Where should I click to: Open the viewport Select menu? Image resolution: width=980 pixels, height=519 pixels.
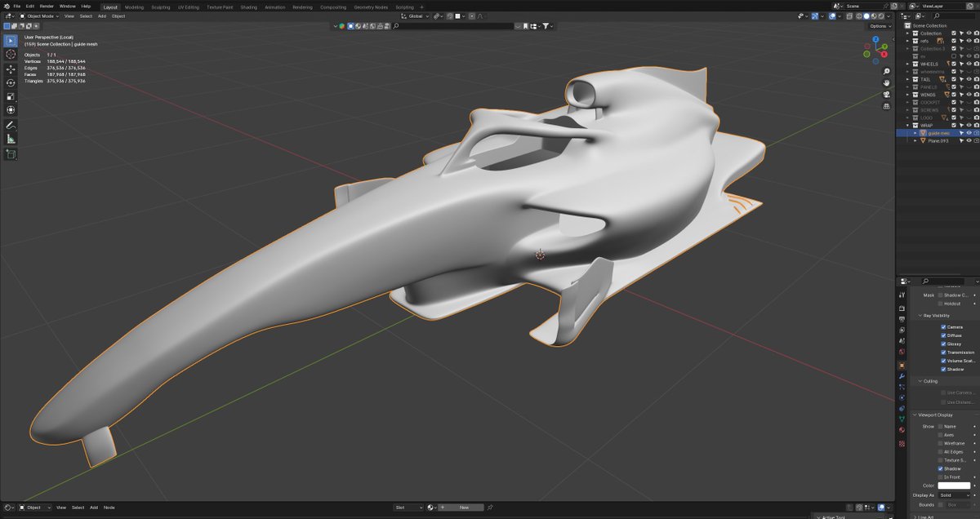click(86, 16)
